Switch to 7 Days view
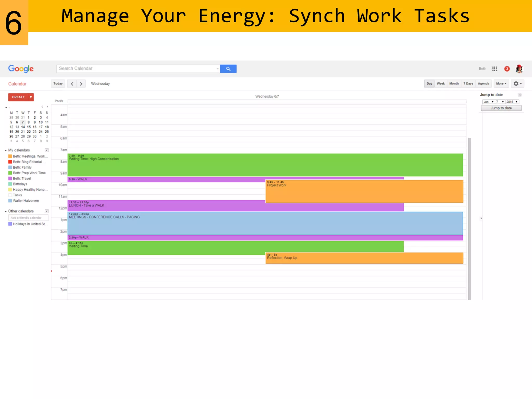This screenshot has width=532, height=399. point(468,84)
